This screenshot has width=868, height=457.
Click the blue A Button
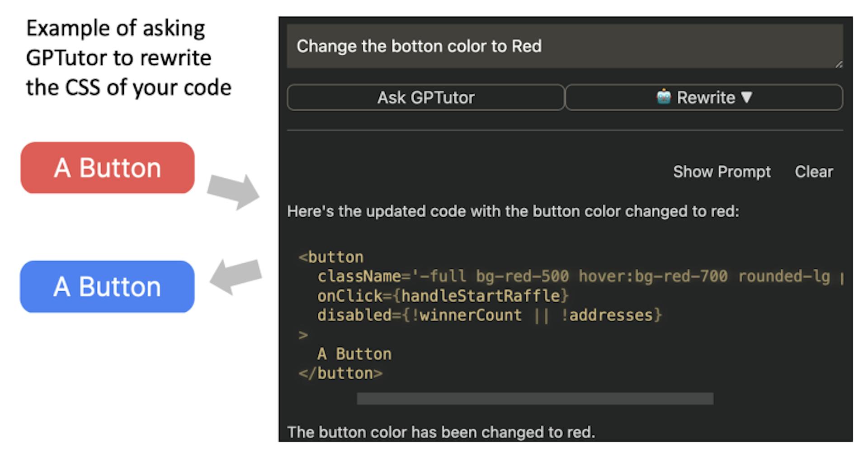108,287
